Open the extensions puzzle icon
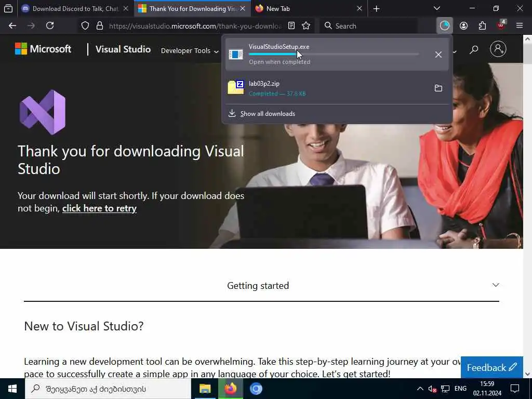 (482, 26)
